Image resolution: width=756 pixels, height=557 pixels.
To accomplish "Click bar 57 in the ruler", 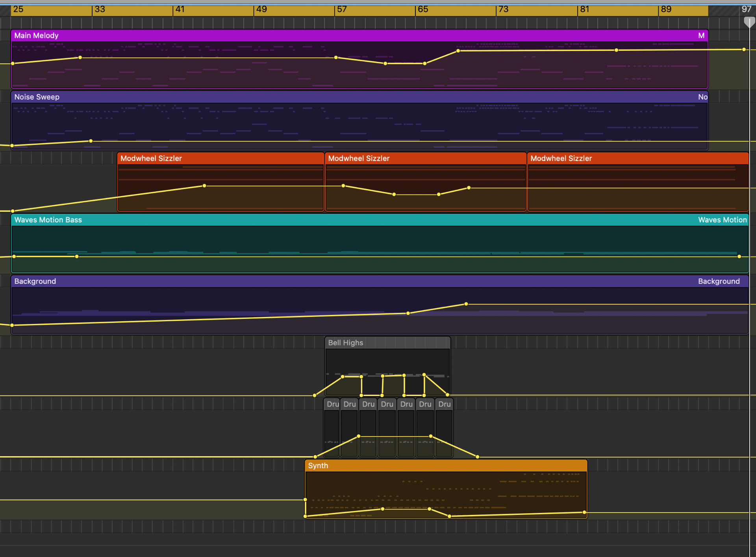I will click(x=342, y=9).
